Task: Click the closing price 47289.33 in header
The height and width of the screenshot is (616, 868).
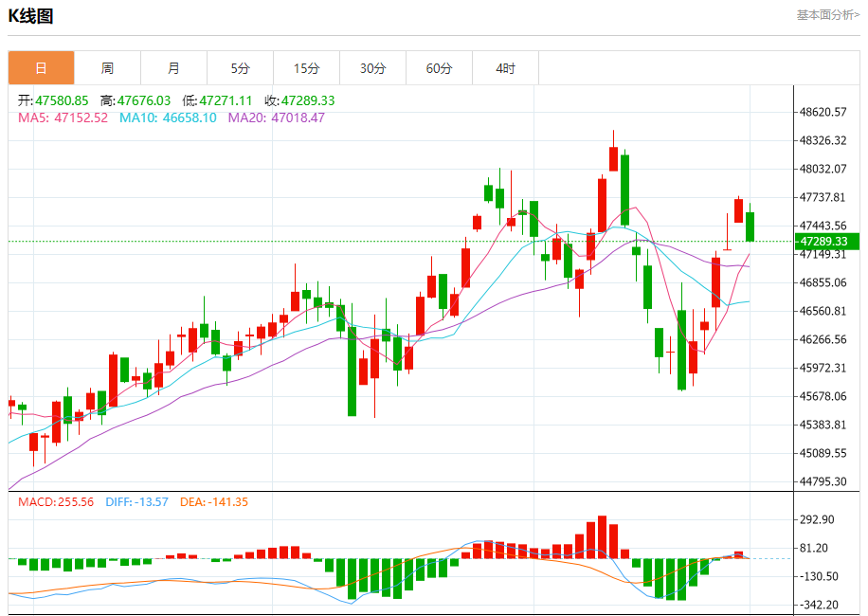Action: [308, 100]
